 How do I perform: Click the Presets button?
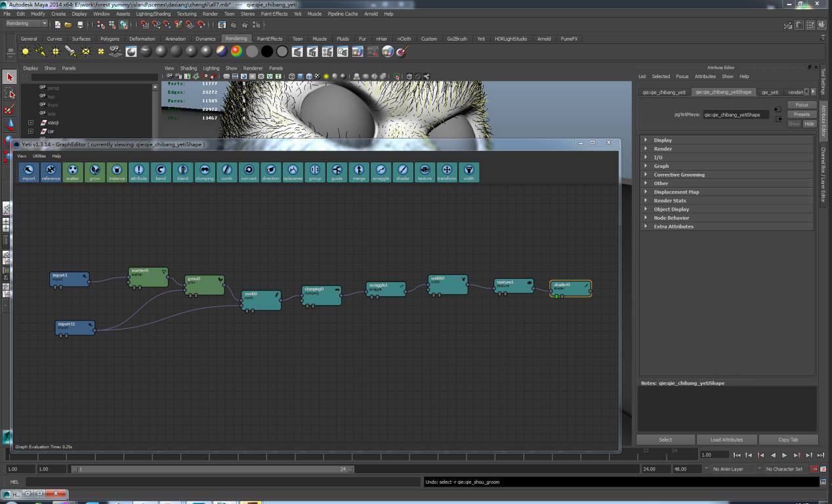(x=802, y=114)
